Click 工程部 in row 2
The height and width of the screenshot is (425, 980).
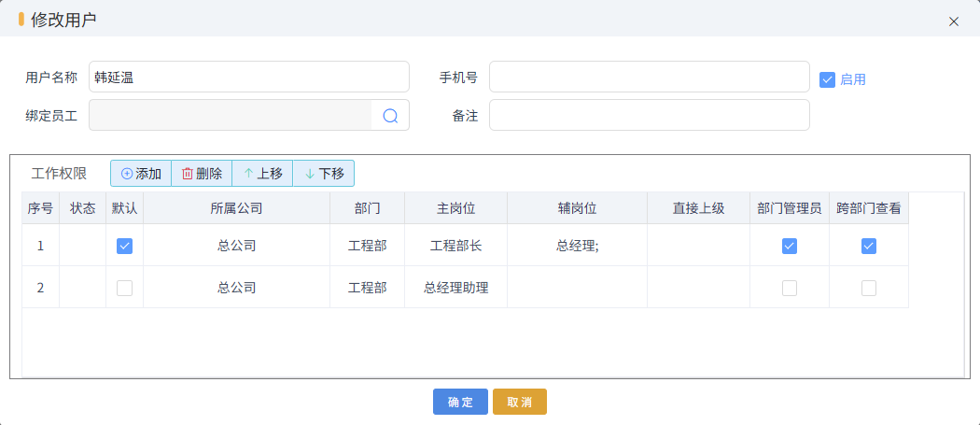(368, 288)
